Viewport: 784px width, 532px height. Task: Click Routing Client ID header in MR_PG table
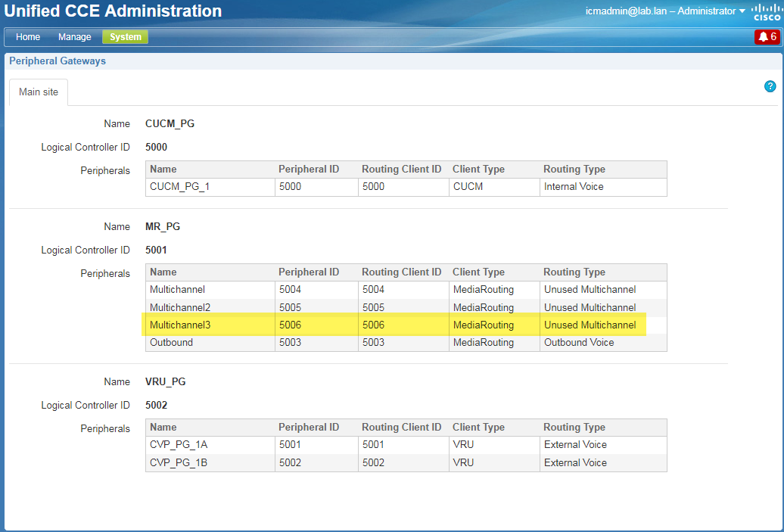point(402,272)
